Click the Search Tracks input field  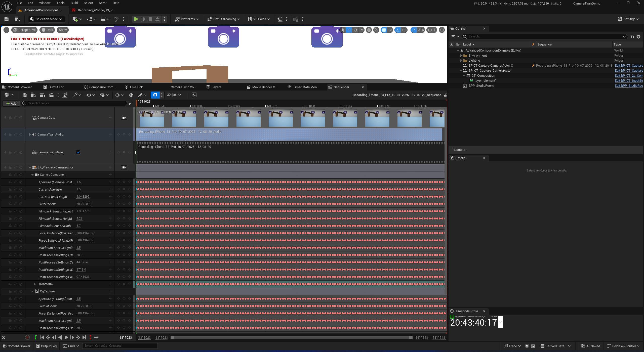(75, 103)
